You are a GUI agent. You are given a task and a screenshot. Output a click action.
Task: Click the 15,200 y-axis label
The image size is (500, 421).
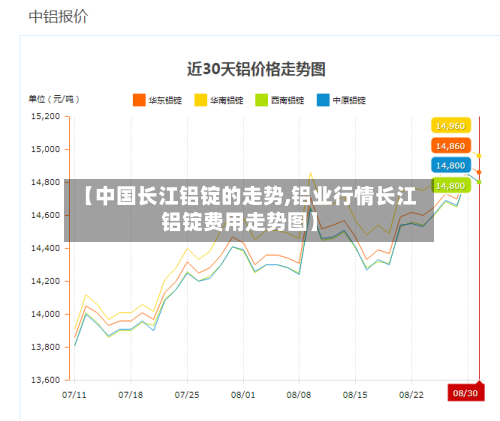pos(46,116)
